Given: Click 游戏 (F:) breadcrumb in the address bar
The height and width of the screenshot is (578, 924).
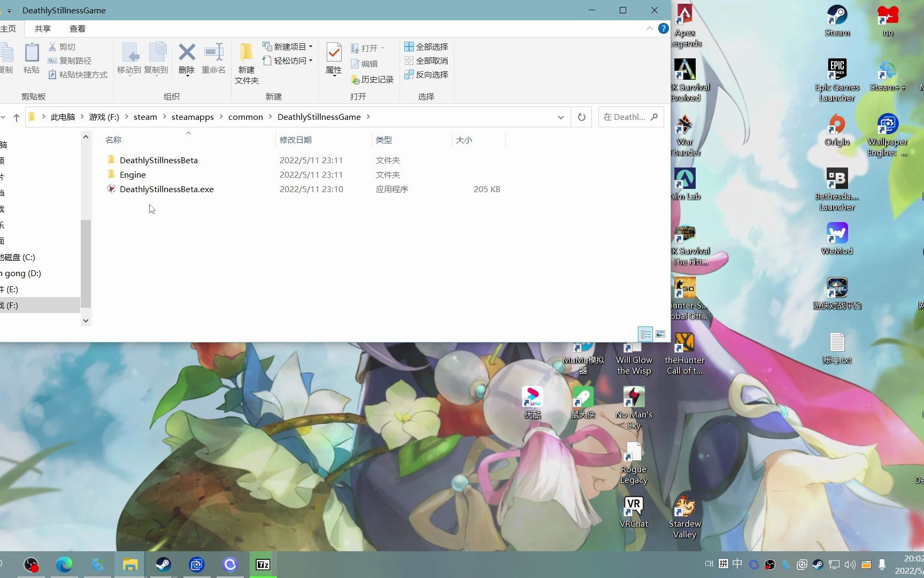Looking at the screenshot, I should pyautogui.click(x=104, y=117).
